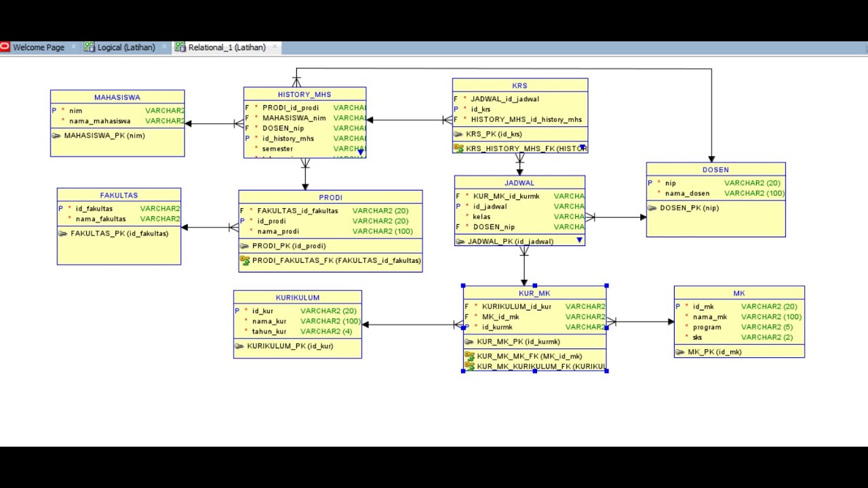This screenshot has height=488, width=868.
Task: Click the MK_PK key icon
Action: click(680, 352)
